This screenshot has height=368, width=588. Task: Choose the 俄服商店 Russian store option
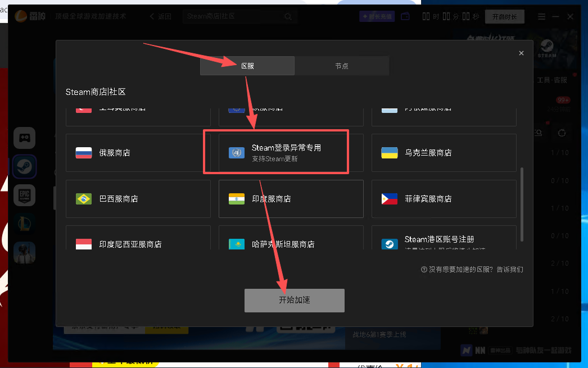coord(138,153)
